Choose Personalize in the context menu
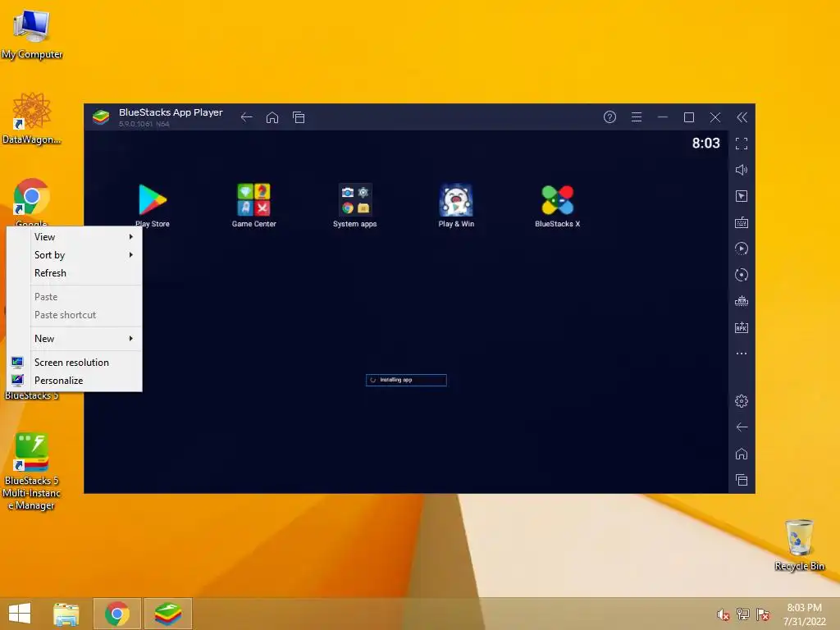This screenshot has height=630, width=840. 75,381
